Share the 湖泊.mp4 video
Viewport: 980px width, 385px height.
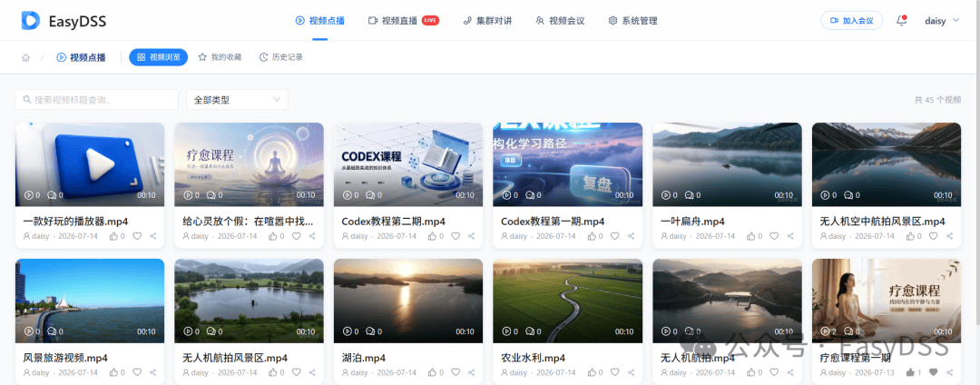point(472,372)
